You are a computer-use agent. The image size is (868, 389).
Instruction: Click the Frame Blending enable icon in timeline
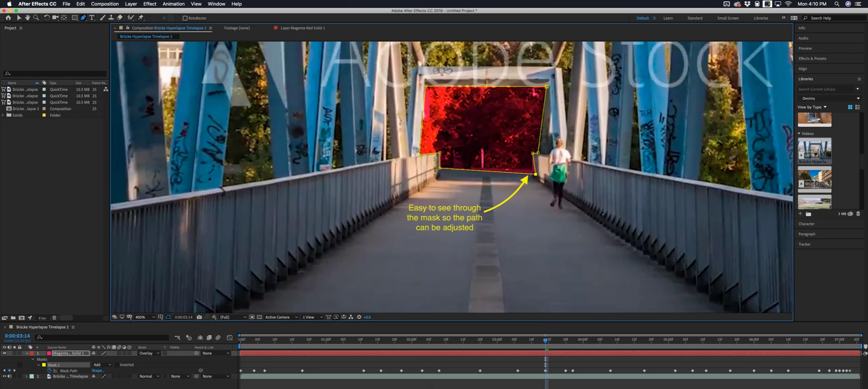tap(209, 337)
